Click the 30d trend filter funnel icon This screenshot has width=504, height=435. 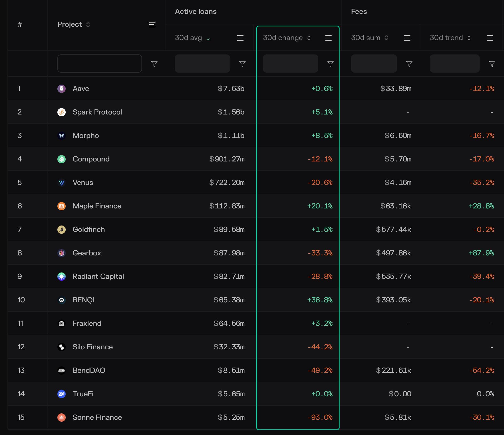492,64
